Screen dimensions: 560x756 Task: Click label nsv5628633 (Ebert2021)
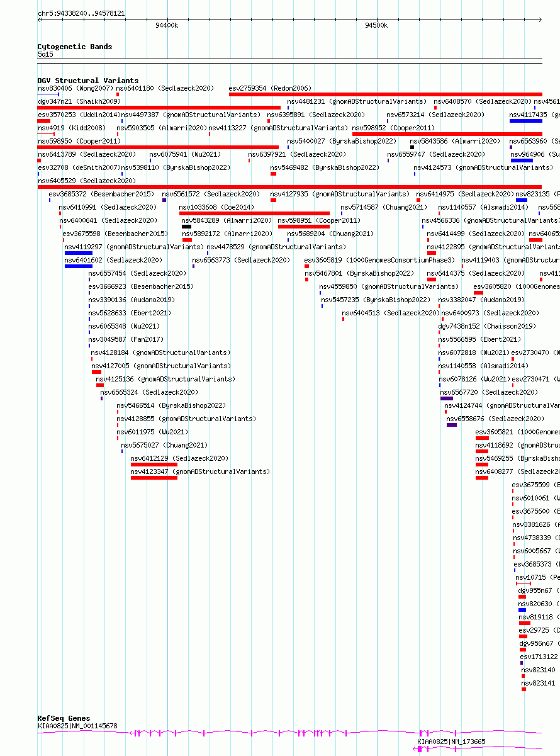tap(130, 313)
